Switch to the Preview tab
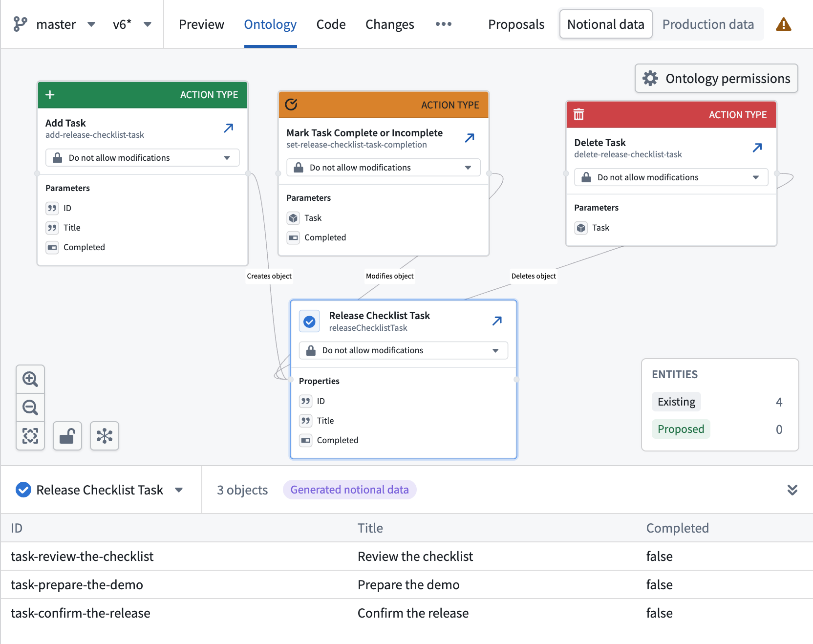The width and height of the screenshot is (813, 644). pos(201,24)
